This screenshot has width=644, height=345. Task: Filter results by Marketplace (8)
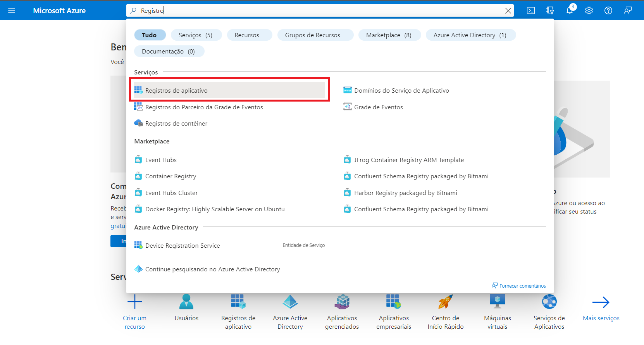coord(389,35)
